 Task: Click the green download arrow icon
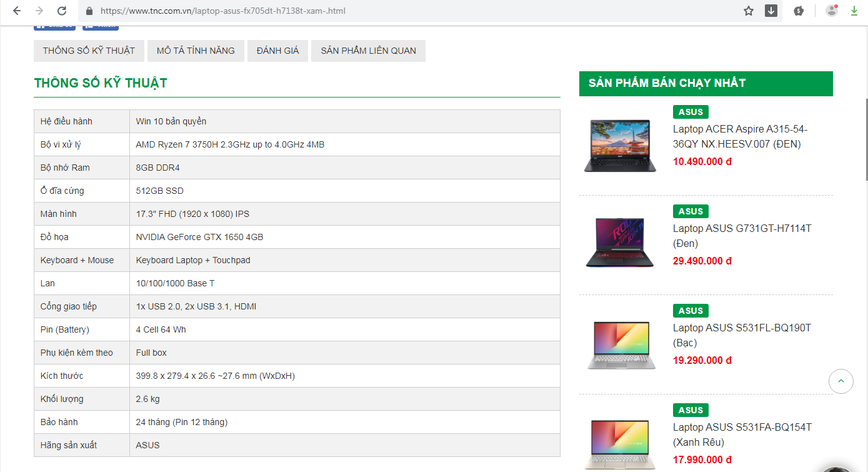pos(854,11)
